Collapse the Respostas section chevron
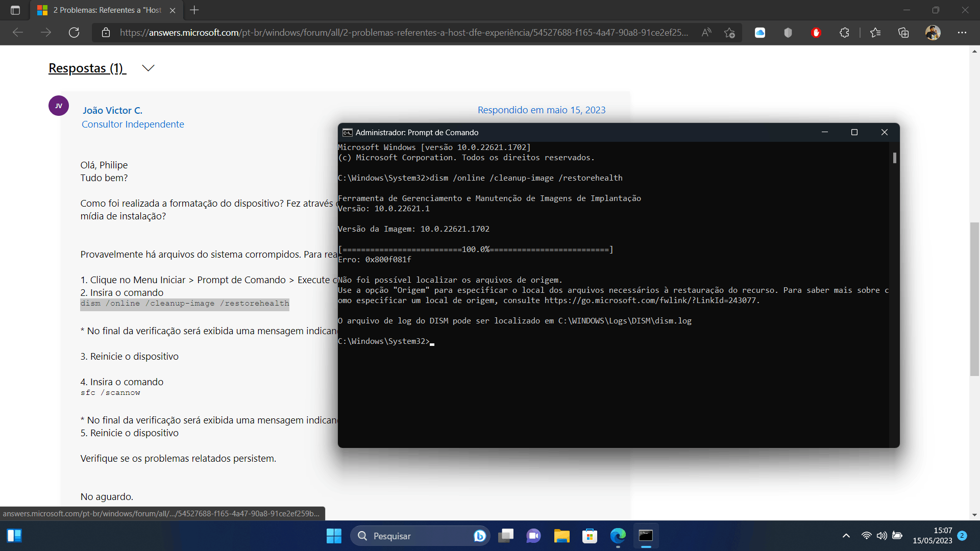Viewport: 980px width, 551px height. (x=148, y=68)
